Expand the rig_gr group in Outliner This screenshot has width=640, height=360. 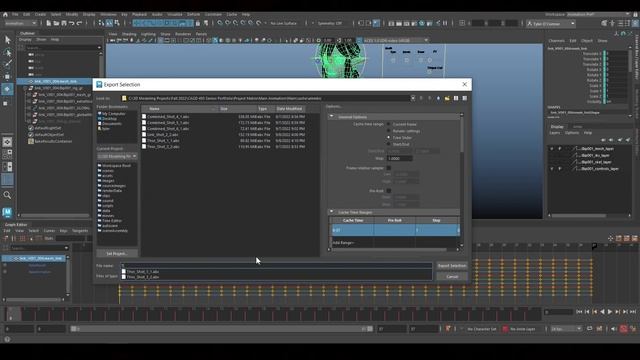(x=26, y=88)
